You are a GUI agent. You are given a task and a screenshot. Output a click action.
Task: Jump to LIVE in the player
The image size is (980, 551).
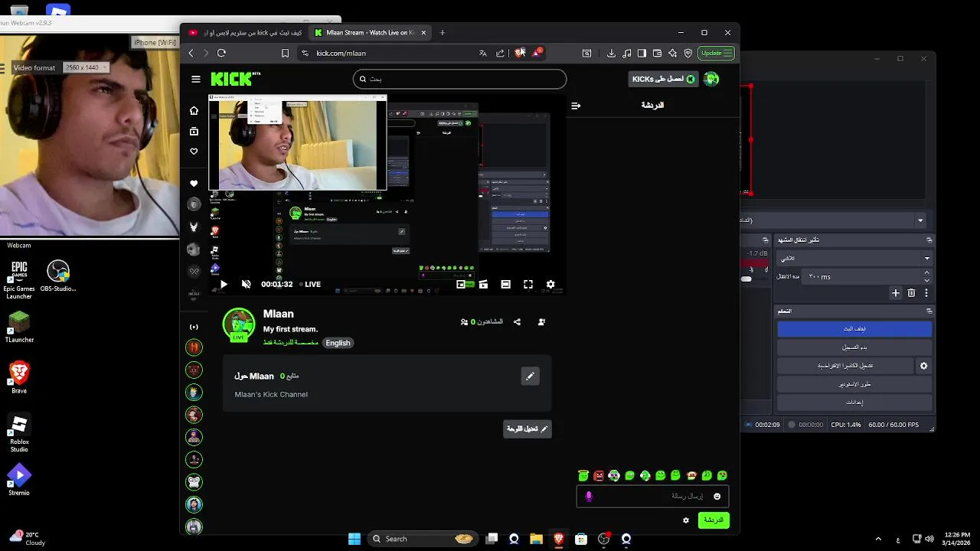pyautogui.click(x=310, y=284)
